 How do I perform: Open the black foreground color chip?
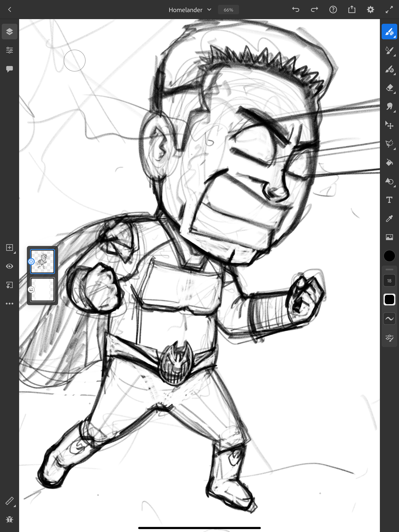click(x=389, y=256)
